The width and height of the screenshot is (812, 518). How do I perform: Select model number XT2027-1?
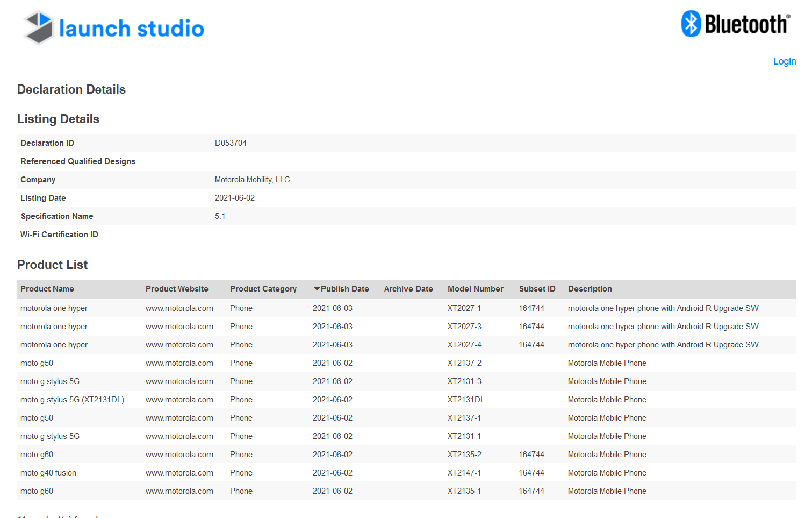tap(464, 308)
